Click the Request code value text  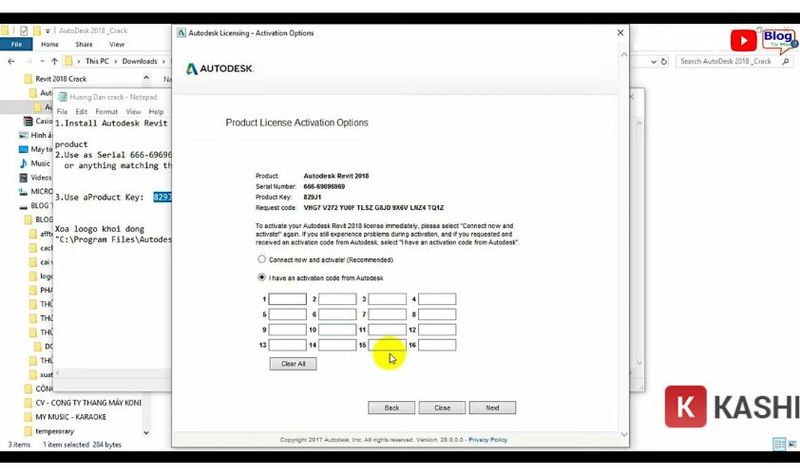pos(373,208)
